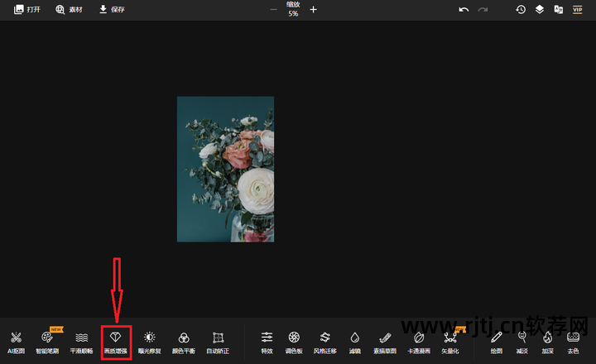Click the flower photo on canvas
Viewport: 596px width, 364px height.
(225, 169)
